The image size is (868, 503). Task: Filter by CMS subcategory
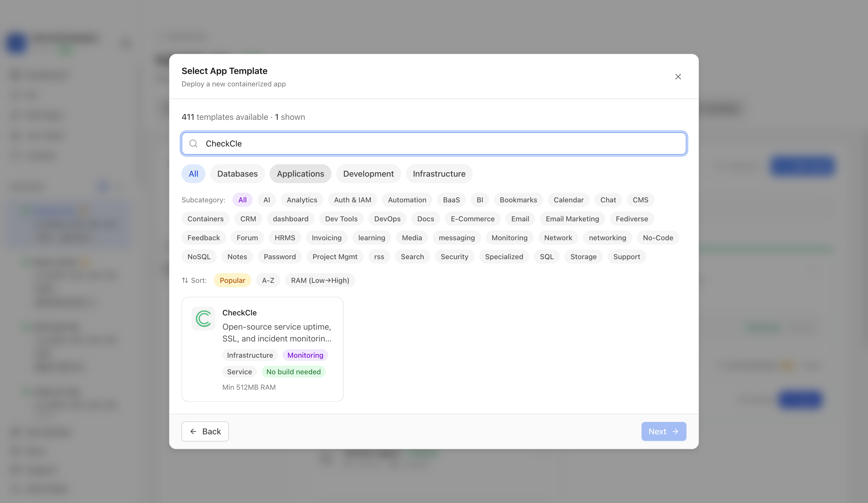640,200
